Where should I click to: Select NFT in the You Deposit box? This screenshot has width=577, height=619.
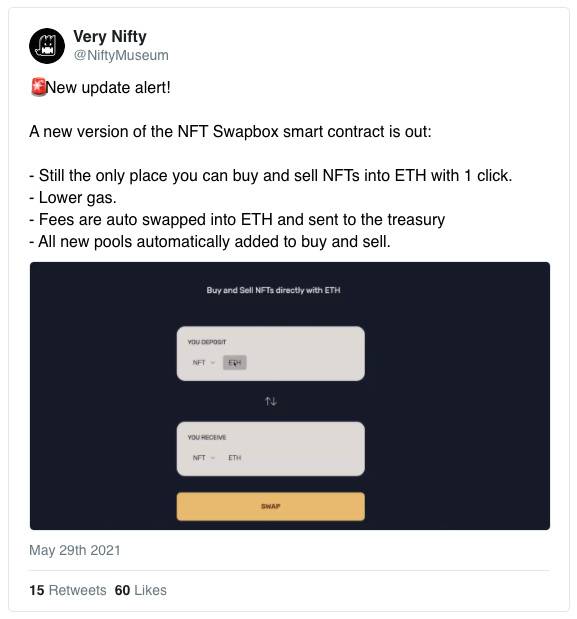click(x=199, y=362)
